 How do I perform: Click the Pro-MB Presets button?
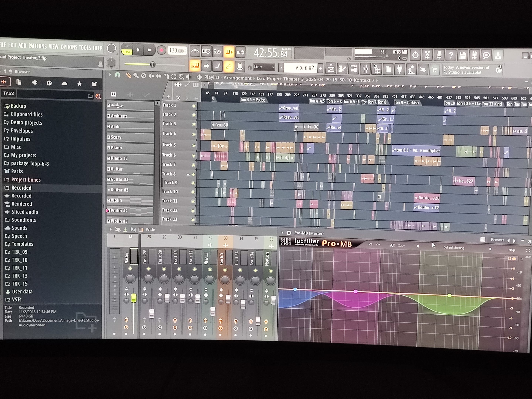pyautogui.click(x=497, y=240)
